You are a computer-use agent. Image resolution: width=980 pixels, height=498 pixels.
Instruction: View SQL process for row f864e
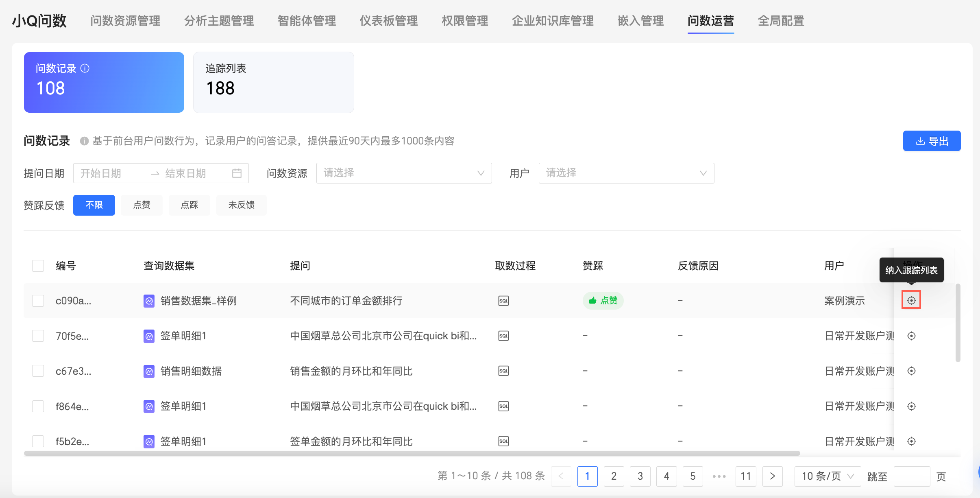[503, 406]
